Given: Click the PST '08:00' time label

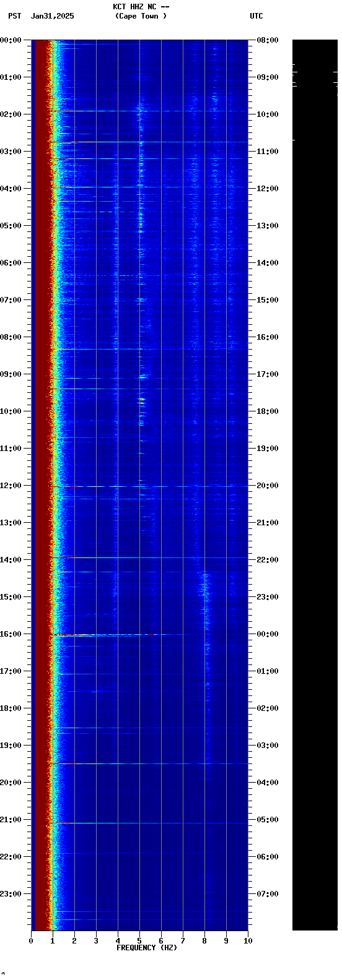Looking at the screenshot, I should click(11, 337).
